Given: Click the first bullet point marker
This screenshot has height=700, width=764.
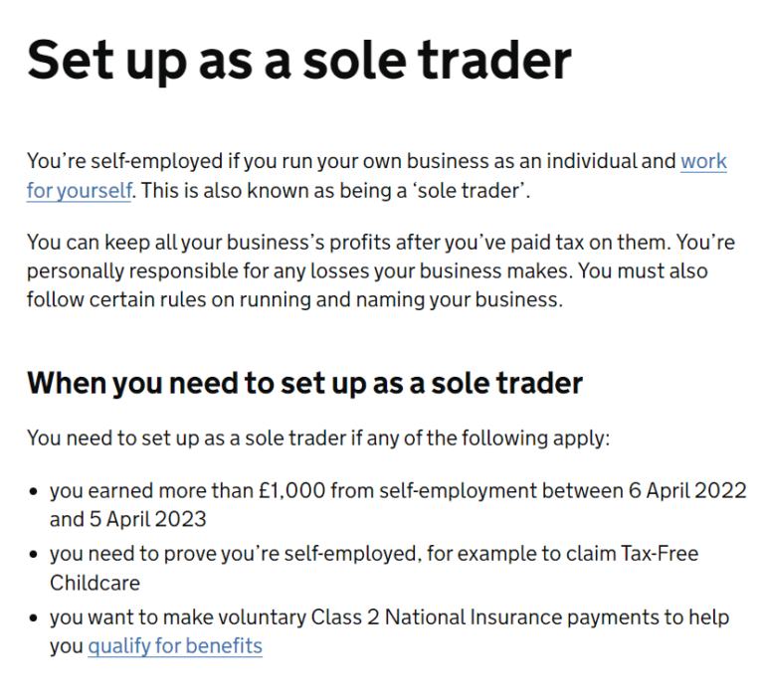Looking at the screenshot, I should click(35, 492).
